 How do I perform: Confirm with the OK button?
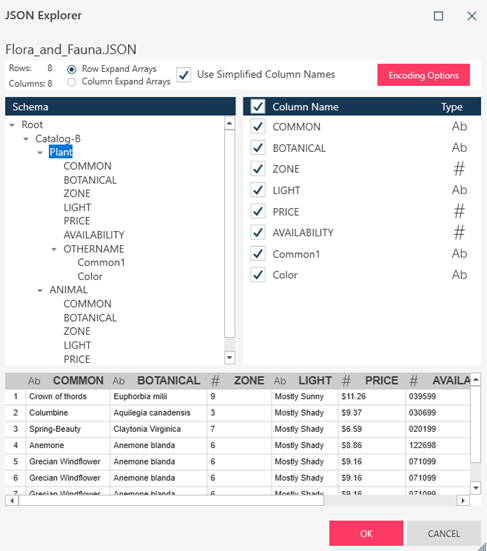(366, 533)
